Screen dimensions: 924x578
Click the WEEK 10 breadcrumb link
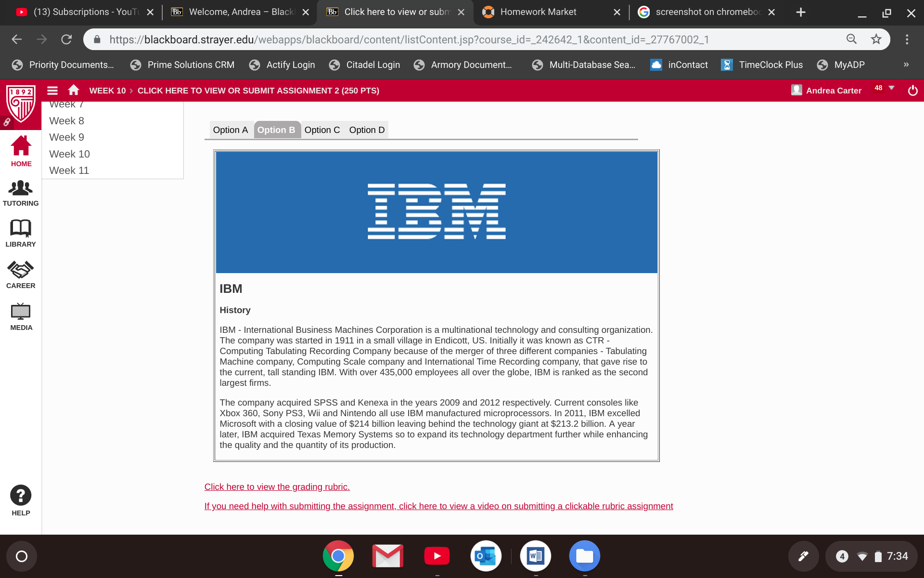pyautogui.click(x=107, y=91)
